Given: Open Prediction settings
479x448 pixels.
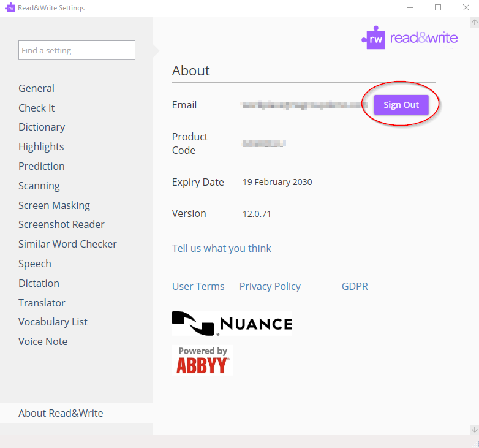Looking at the screenshot, I should pos(42,166).
